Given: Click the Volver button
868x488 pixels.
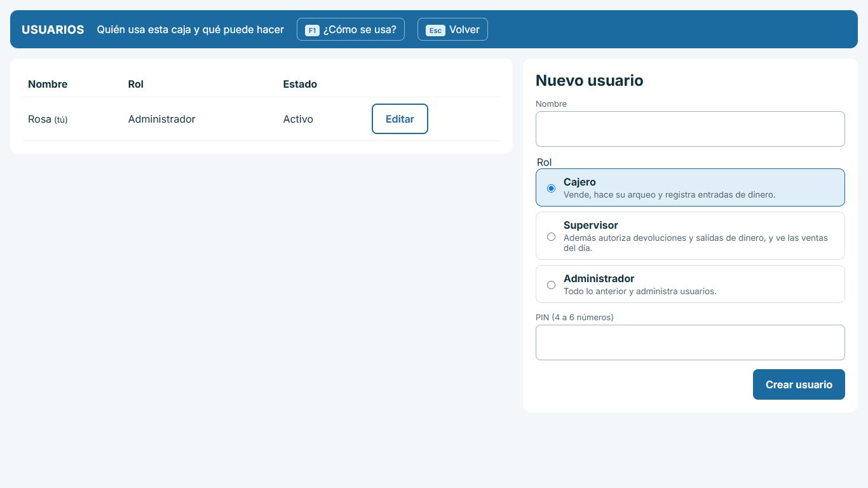Looking at the screenshot, I should [452, 29].
